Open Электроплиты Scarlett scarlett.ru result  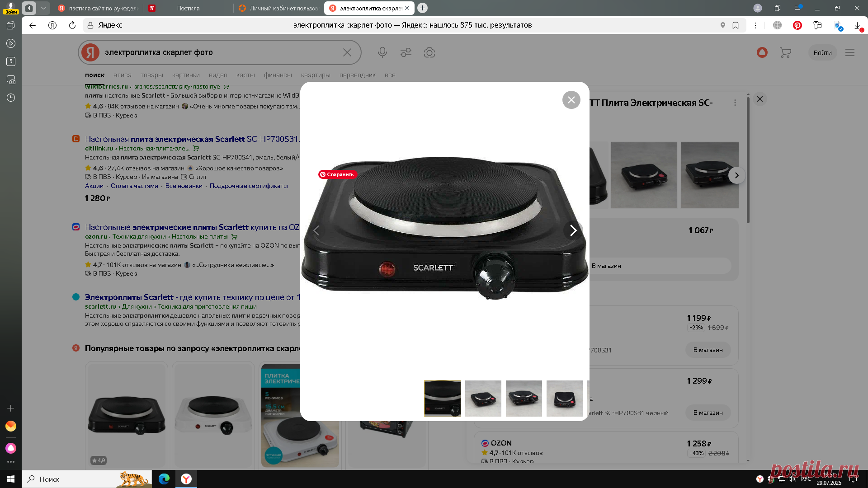pyautogui.click(x=193, y=297)
